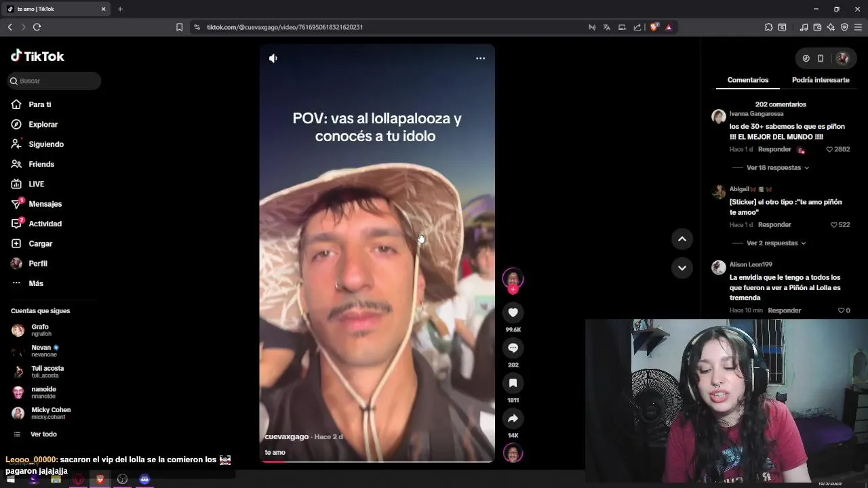This screenshot has width=868, height=488.
Task: Like Abigail's comment heart
Action: [x=834, y=224]
